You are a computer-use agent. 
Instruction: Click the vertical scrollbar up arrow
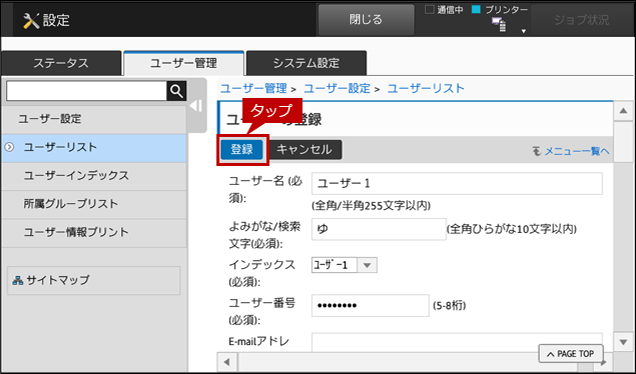(623, 111)
